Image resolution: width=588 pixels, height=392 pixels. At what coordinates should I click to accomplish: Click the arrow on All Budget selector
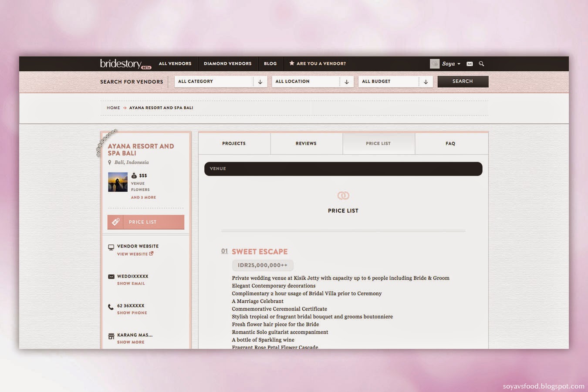click(426, 82)
